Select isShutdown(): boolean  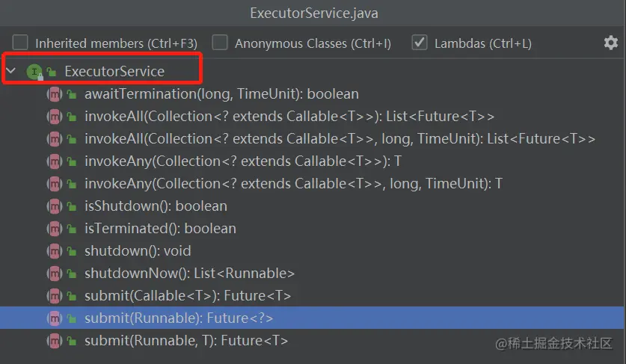point(156,206)
